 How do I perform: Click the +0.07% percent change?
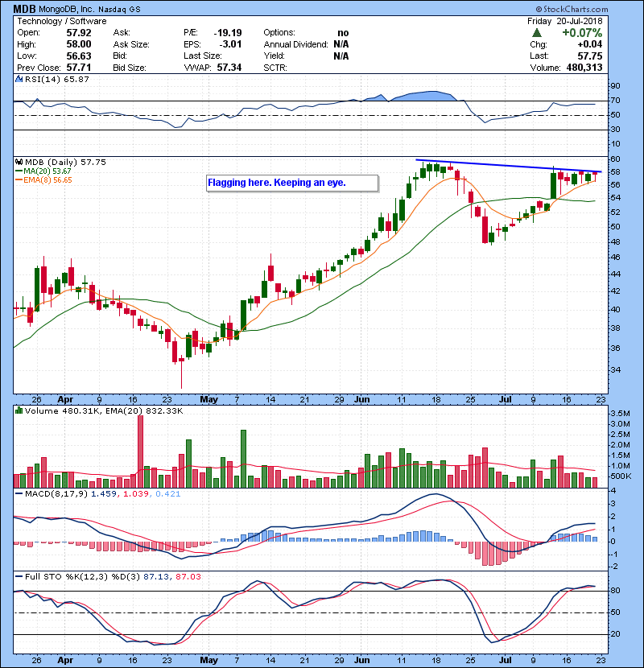[582, 33]
